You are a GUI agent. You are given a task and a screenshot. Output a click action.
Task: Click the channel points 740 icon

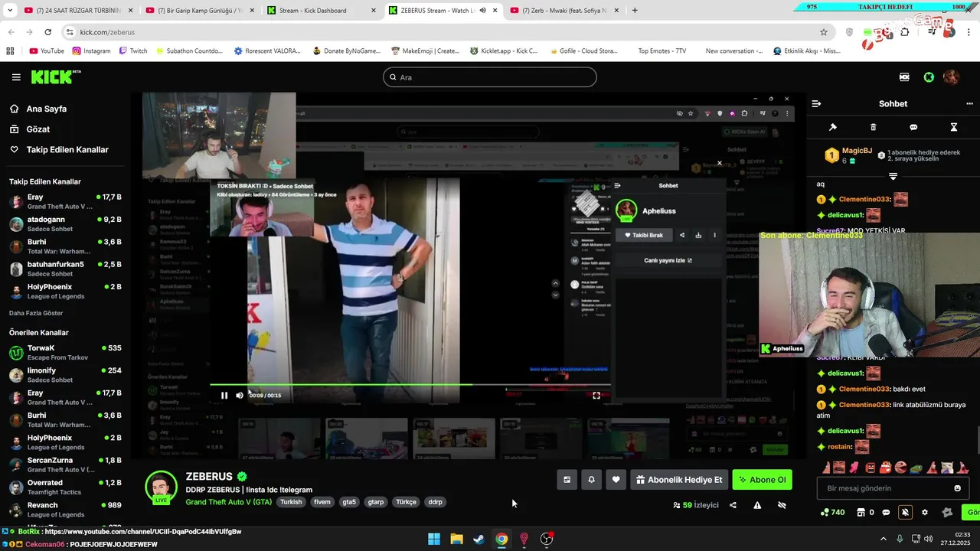832,513
